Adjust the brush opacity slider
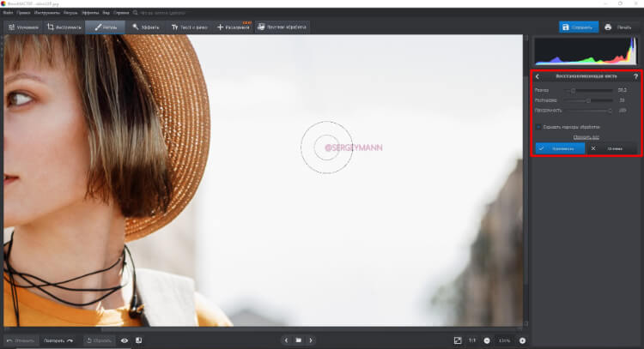This screenshot has height=349, width=644. click(x=610, y=111)
